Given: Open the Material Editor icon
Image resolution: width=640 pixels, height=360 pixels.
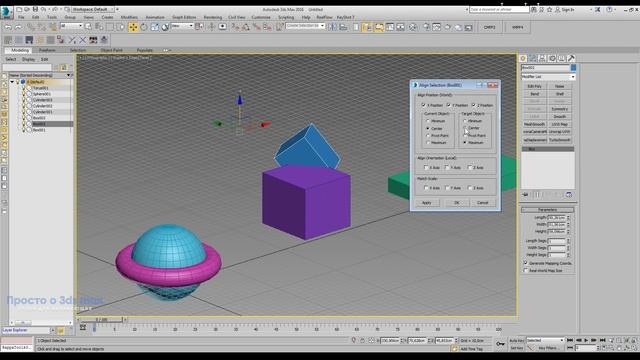Looking at the screenshot, I should click(x=413, y=27).
